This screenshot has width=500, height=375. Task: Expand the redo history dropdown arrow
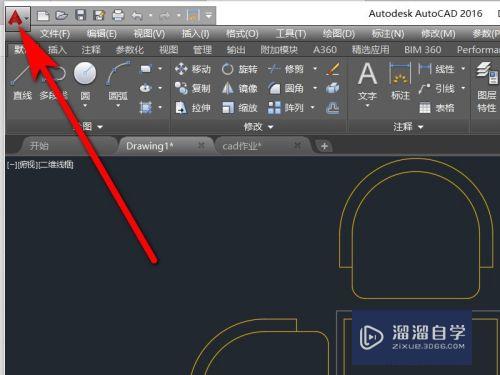point(179,15)
